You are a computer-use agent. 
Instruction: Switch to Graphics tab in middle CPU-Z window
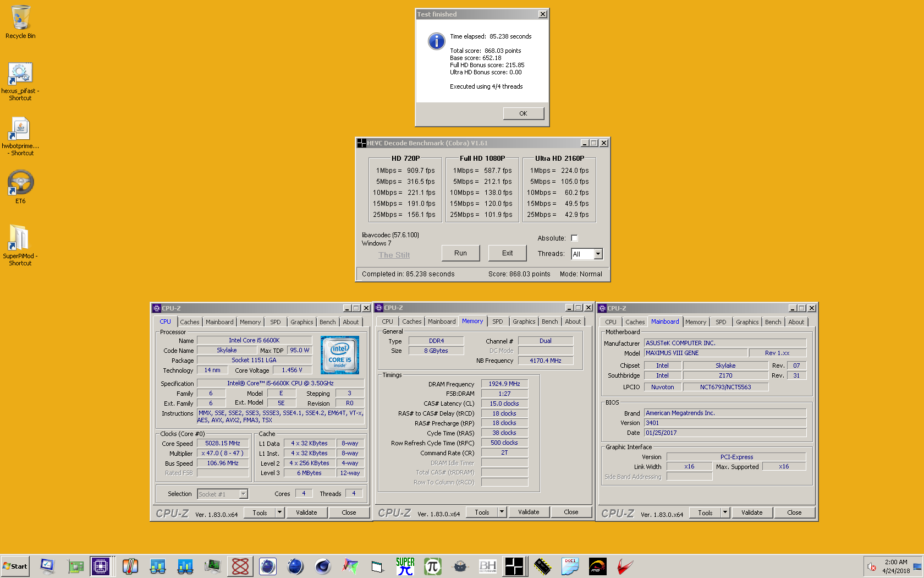524,321
